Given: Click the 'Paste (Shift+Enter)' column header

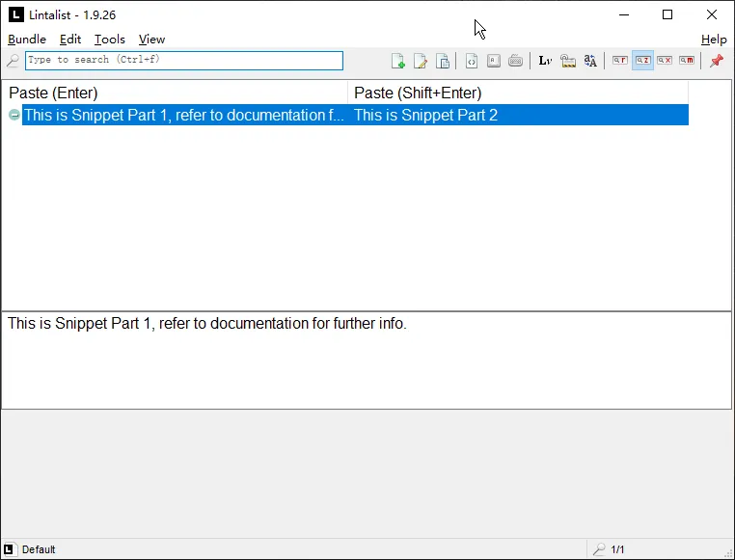Looking at the screenshot, I should (518, 93).
